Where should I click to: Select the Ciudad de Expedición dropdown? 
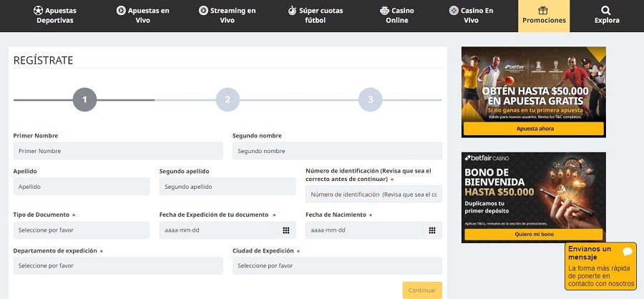337,265
